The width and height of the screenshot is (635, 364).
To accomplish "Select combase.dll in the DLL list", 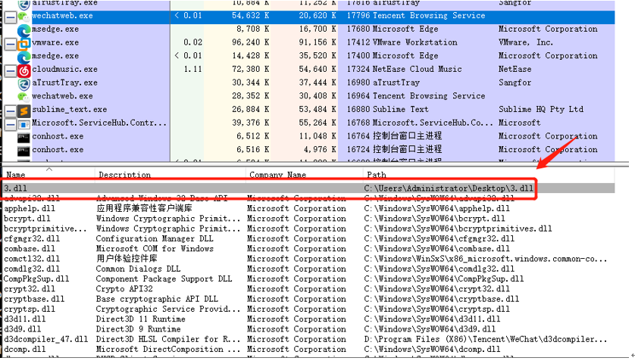I will (29, 248).
